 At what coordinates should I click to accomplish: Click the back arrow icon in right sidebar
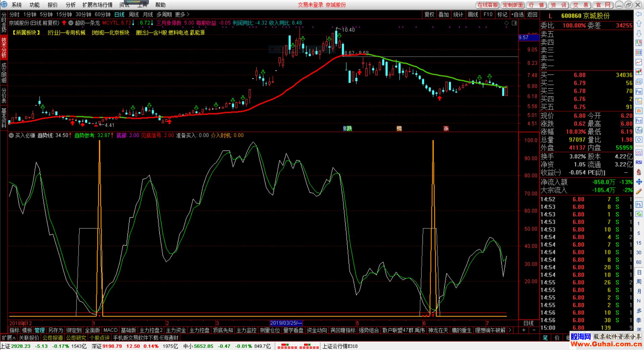639,14
